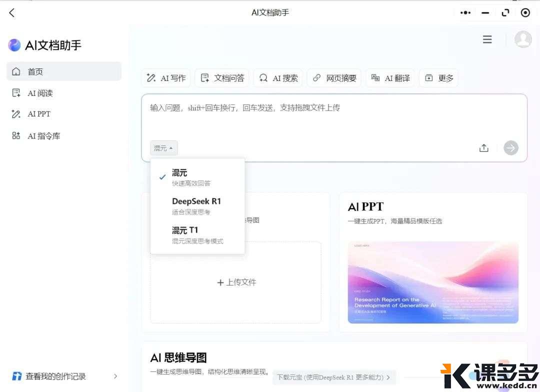Click the send arrow button
This screenshot has width=540, height=392.
(x=510, y=148)
